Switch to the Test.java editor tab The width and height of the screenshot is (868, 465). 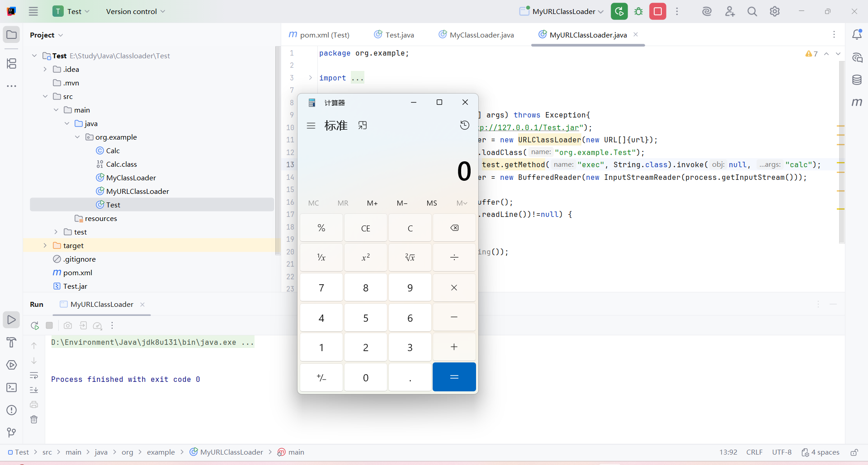click(x=394, y=35)
